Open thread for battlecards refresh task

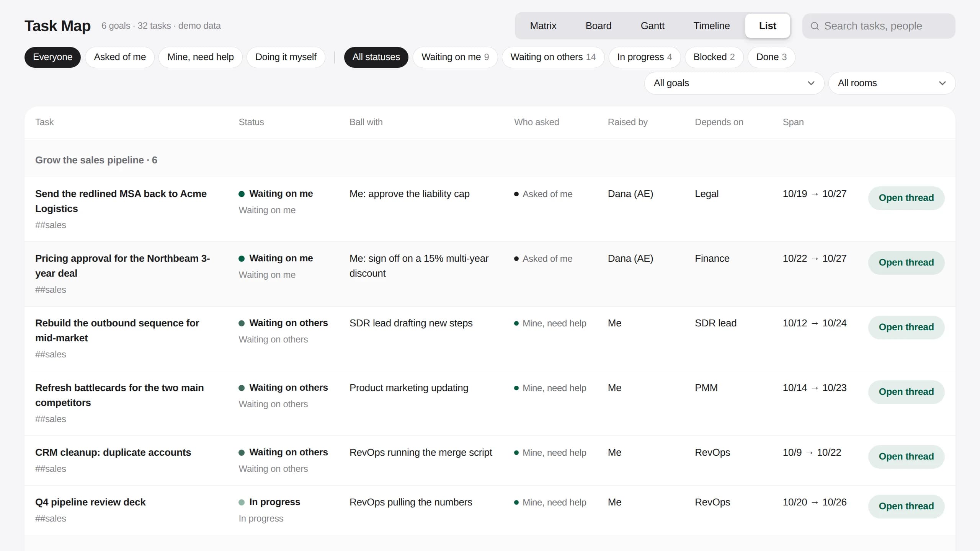click(x=906, y=392)
